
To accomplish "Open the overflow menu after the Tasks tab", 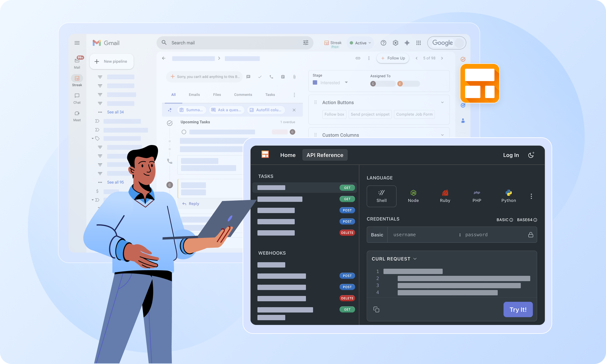I will 294,95.
